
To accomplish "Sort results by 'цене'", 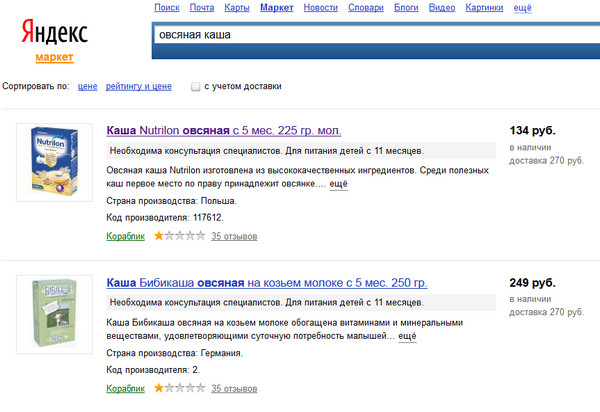I will [87, 87].
